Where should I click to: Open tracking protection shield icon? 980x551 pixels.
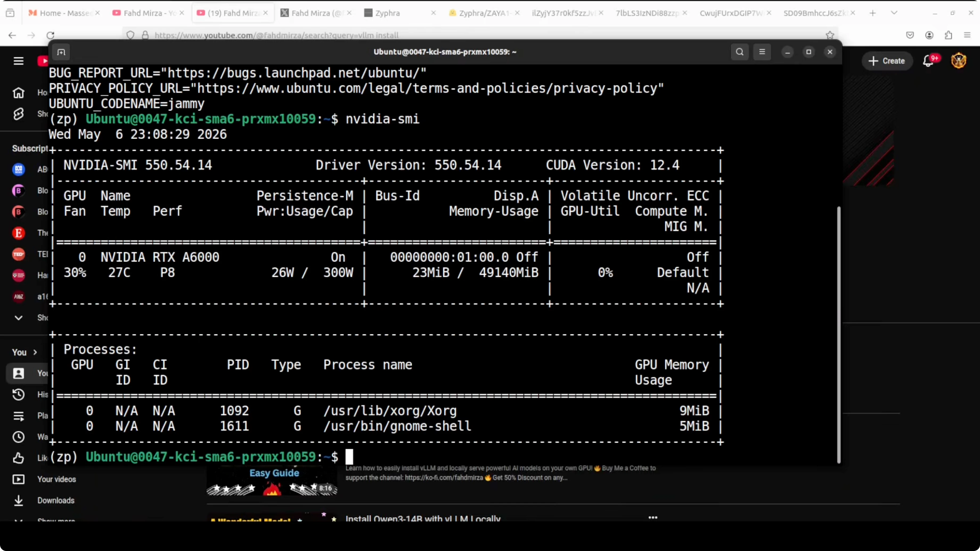[x=130, y=35]
